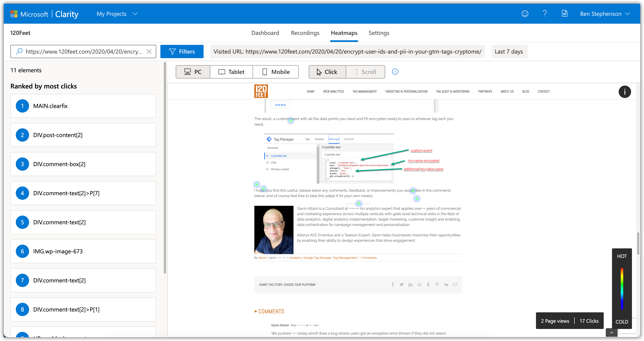Click the Comments link in post meta

(369, 258)
